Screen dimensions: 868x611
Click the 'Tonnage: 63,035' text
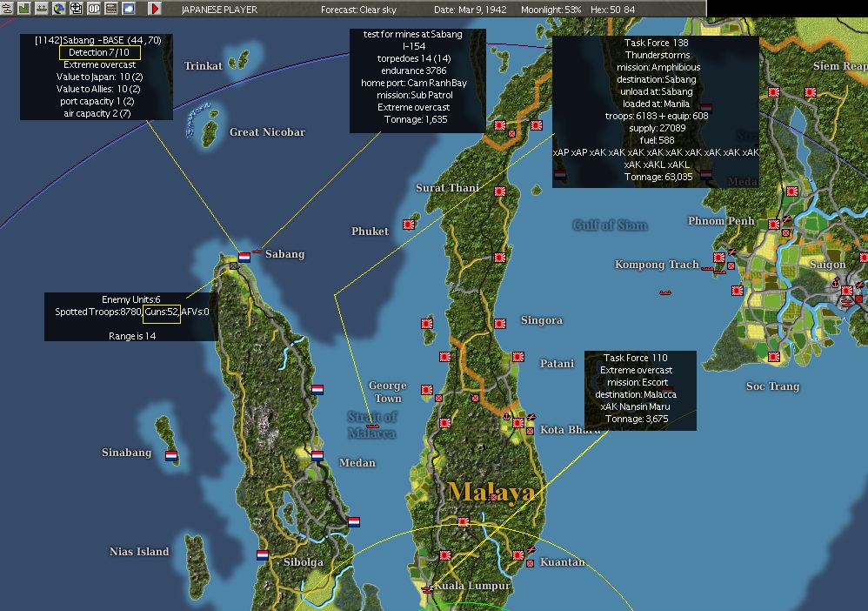(x=658, y=178)
